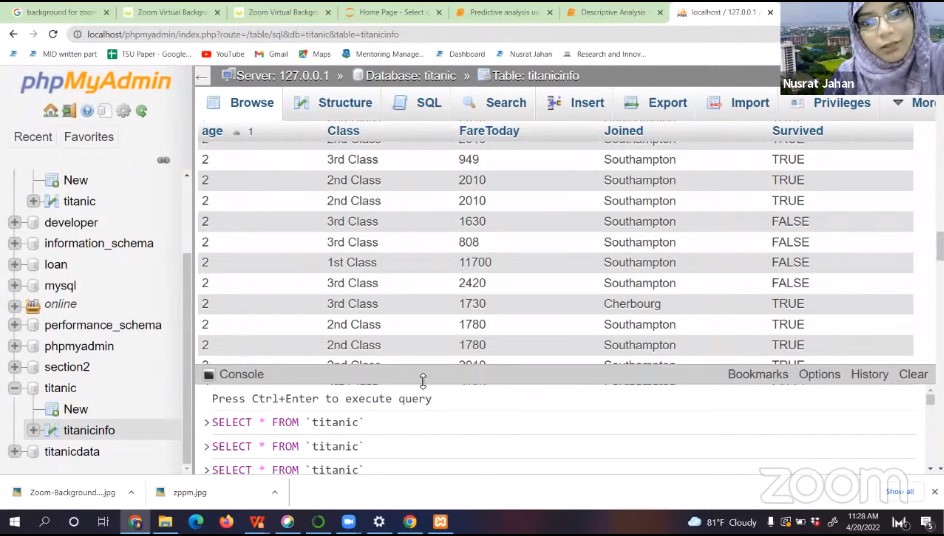Expand the loan database node
The width and height of the screenshot is (944, 536).
tap(14, 264)
